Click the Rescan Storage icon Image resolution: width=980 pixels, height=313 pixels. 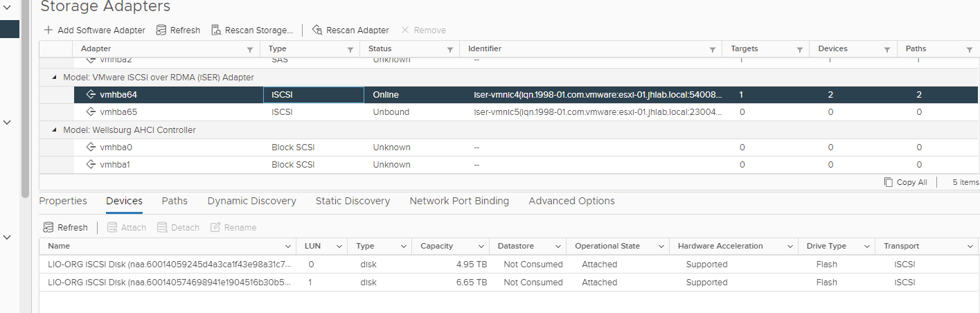[x=216, y=30]
